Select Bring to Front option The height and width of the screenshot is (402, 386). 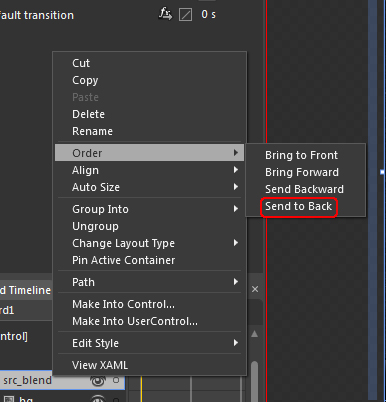301,155
